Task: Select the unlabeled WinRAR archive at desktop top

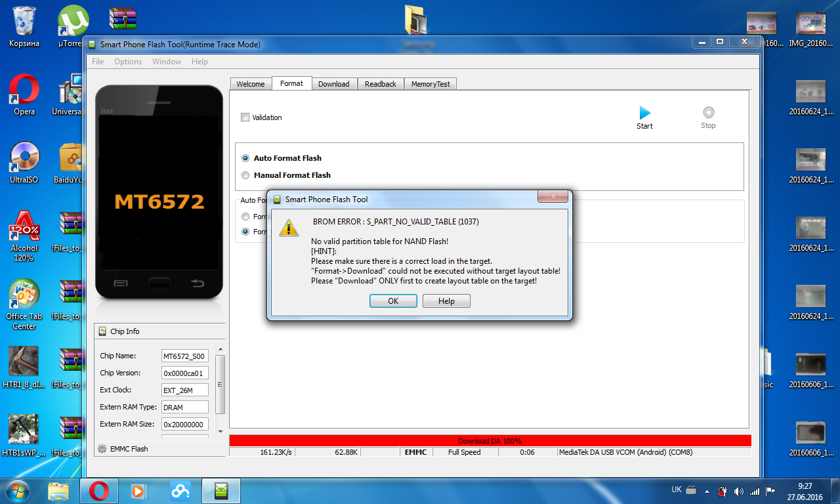Action: [123, 19]
